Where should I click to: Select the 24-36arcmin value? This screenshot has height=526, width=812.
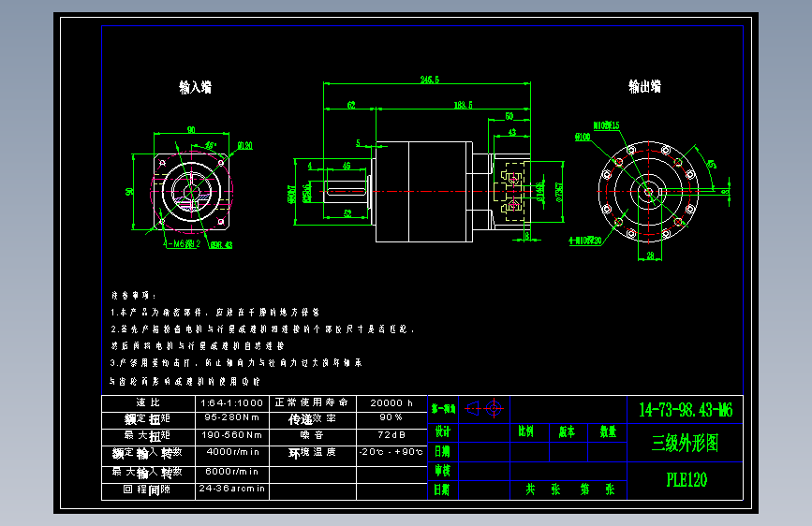231,489
